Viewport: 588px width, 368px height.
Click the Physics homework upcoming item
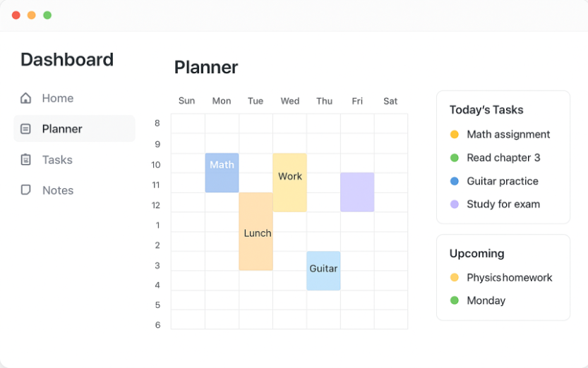tap(509, 278)
